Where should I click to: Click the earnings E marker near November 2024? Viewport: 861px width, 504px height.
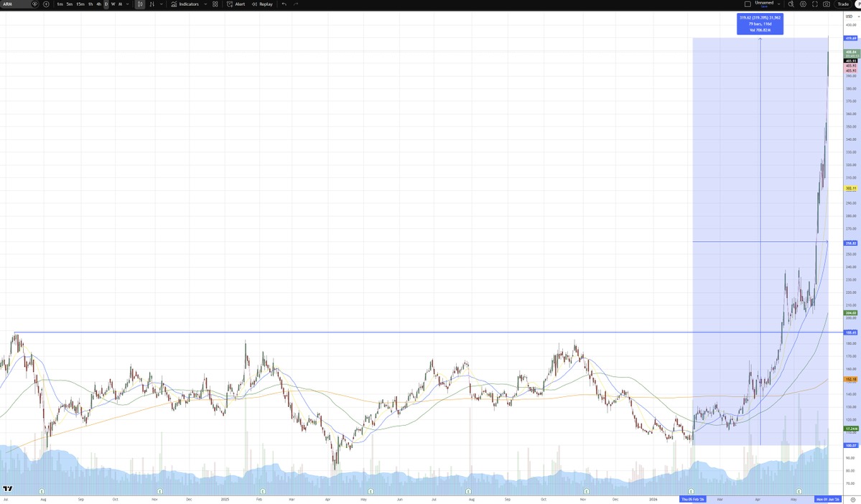pos(160,491)
